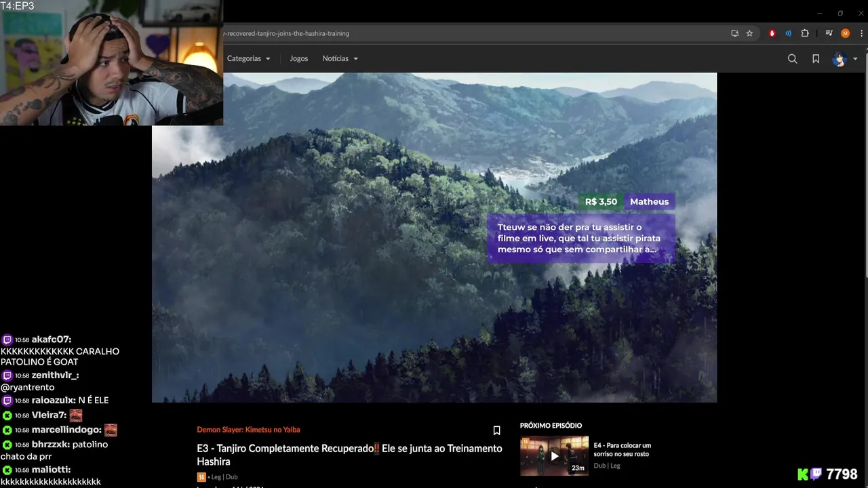Click the R$ 3,50 donation amount badge

coord(601,201)
